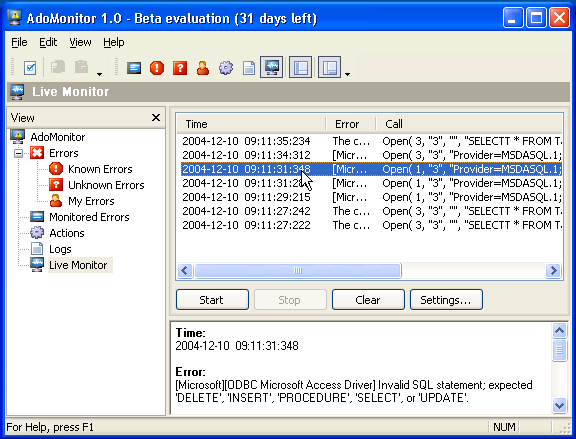Click the Live Monitor header banner icon

(18, 92)
